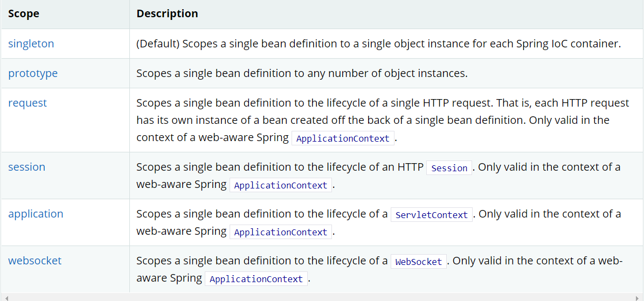Click the Description column header
The image size is (644, 301).
point(167,14)
